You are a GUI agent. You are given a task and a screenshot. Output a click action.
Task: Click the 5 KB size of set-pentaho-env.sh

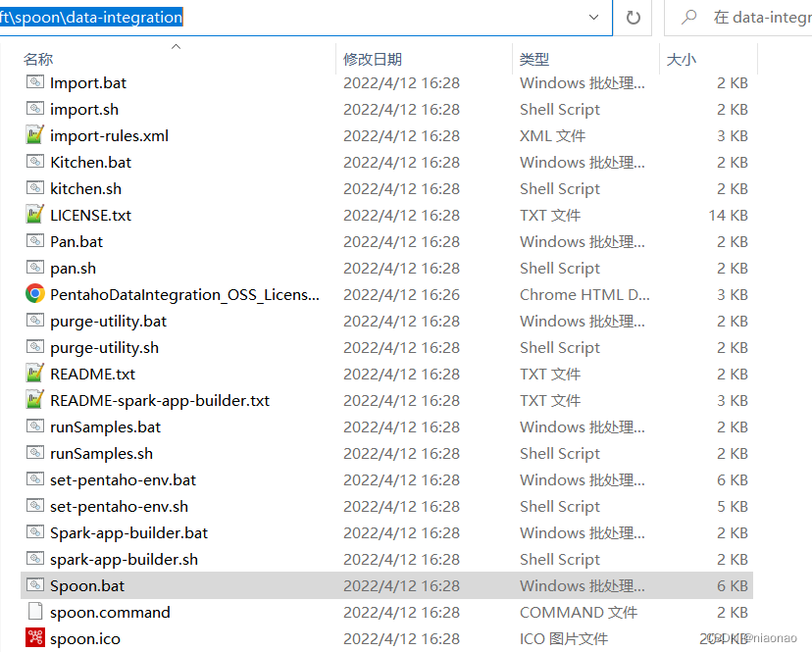(733, 506)
